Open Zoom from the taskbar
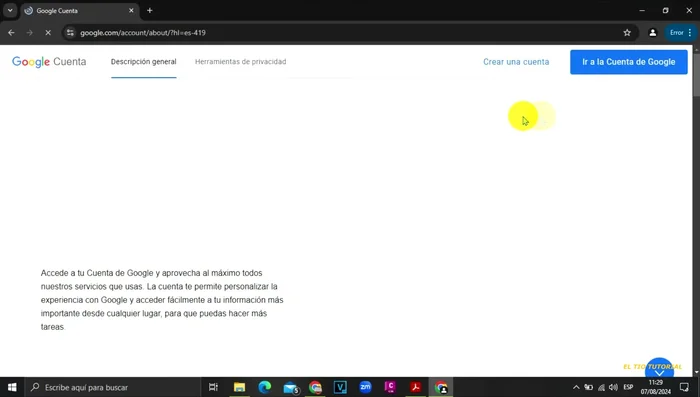700x397 pixels. 366,387
